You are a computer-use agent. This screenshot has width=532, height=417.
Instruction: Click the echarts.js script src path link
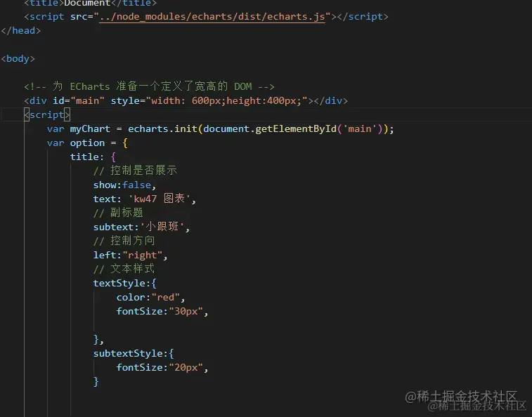pyautogui.click(x=212, y=17)
